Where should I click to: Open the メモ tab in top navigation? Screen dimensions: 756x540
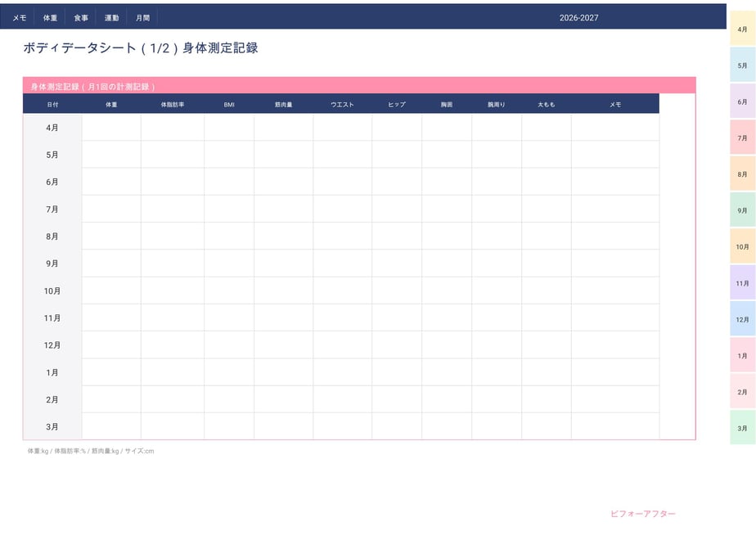pyautogui.click(x=20, y=18)
